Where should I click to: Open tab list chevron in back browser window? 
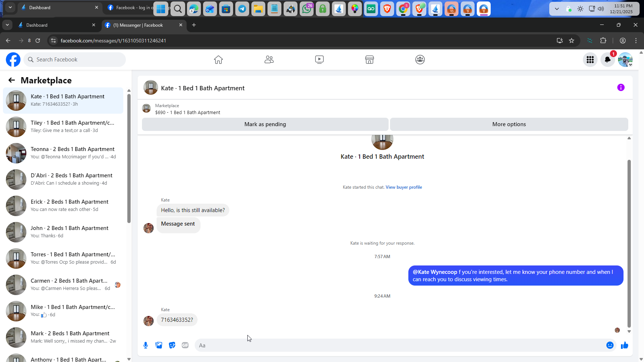(10, 7)
